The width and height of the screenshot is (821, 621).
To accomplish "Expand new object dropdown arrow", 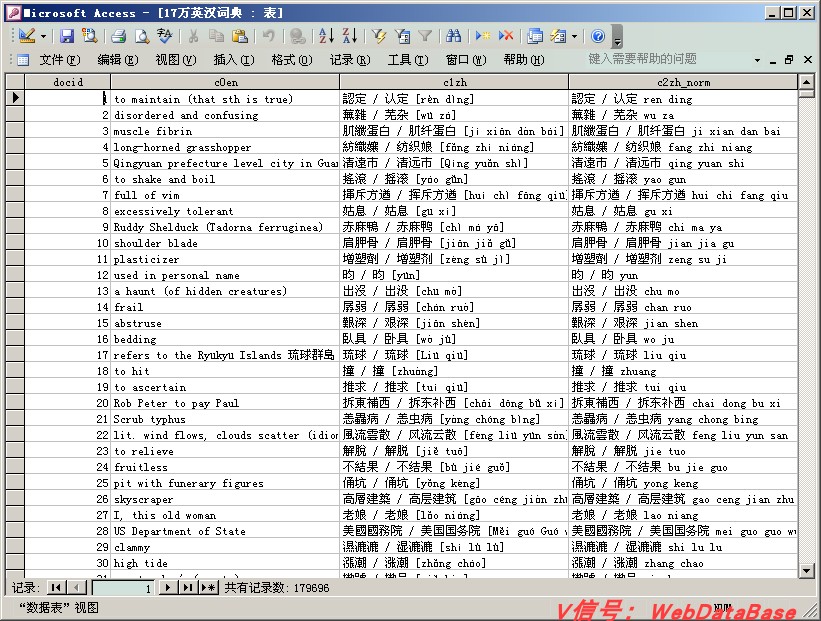I will 574,36.
